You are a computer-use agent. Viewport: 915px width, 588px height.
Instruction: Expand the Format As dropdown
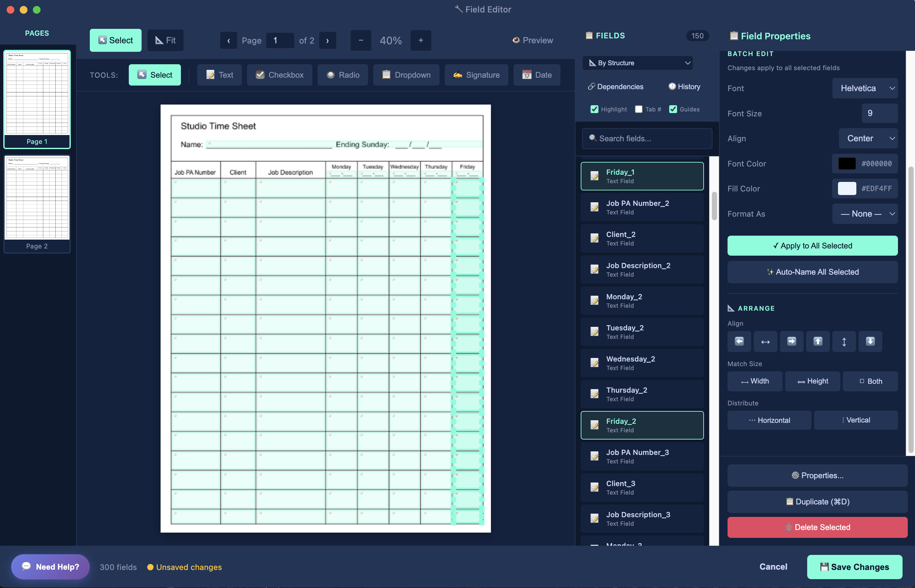(x=865, y=214)
